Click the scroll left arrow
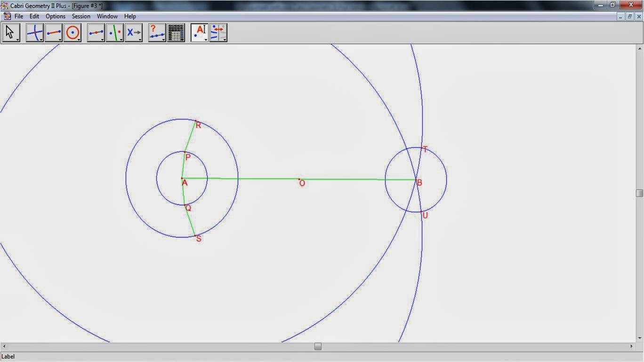 pos(4,346)
